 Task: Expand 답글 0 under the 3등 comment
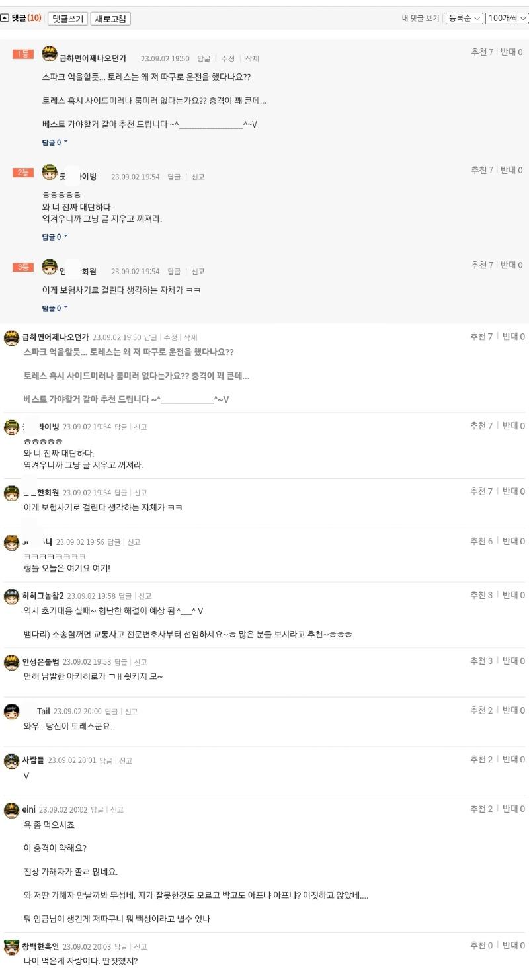[x=55, y=308]
